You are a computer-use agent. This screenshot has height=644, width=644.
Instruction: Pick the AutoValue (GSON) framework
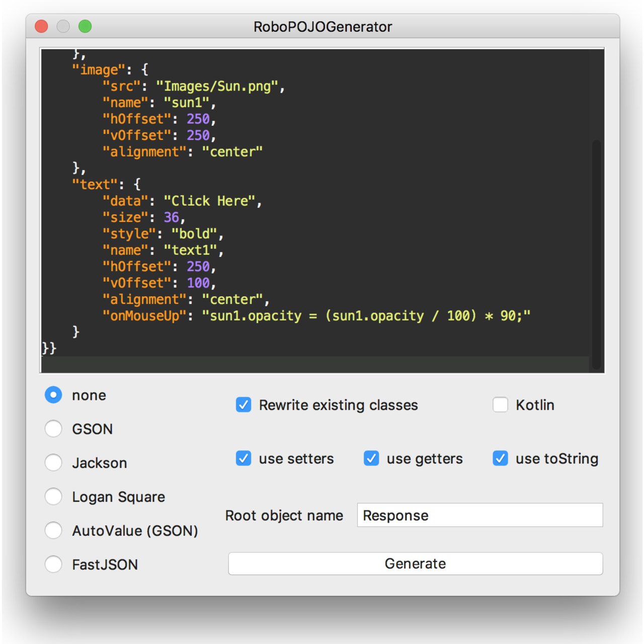coord(53,530)
